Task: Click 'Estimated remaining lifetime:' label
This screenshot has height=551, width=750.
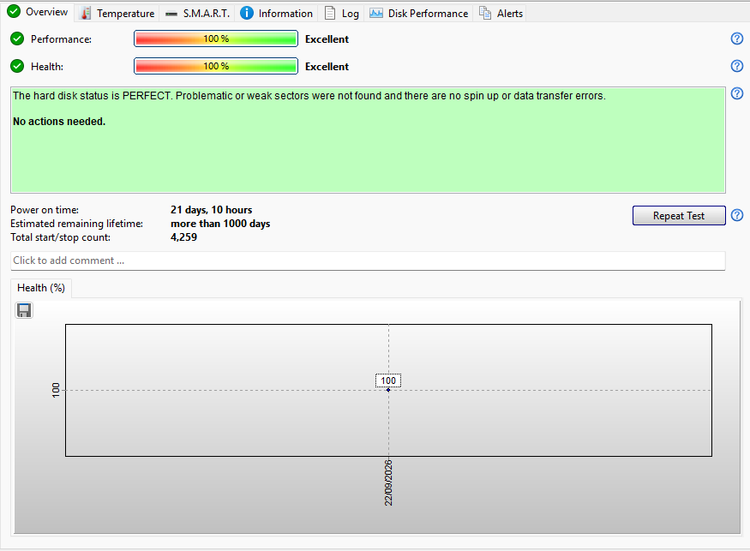Action: tap(77, 224)
